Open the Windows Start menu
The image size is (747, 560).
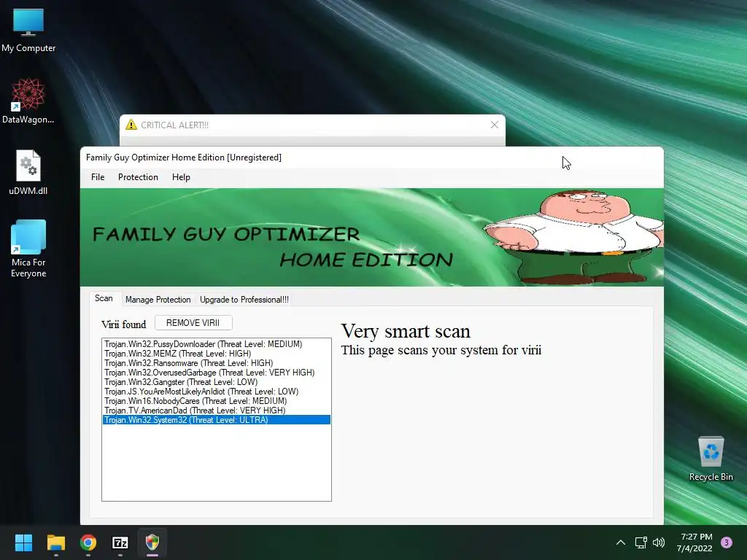pos(23,542)
